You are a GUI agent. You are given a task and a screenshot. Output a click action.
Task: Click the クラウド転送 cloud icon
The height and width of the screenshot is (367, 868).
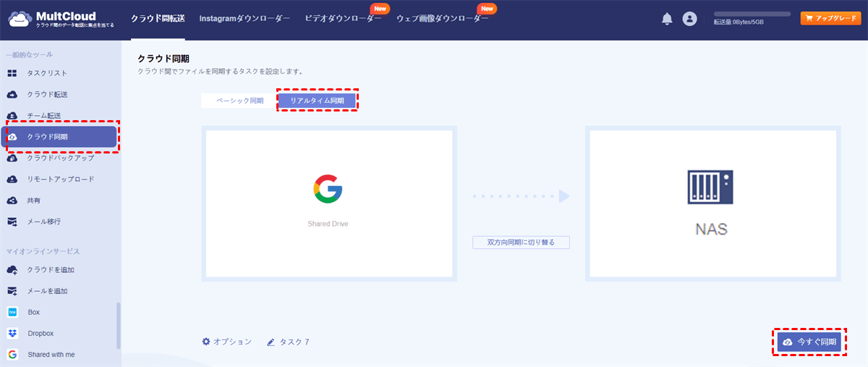[x=12, y=94]
